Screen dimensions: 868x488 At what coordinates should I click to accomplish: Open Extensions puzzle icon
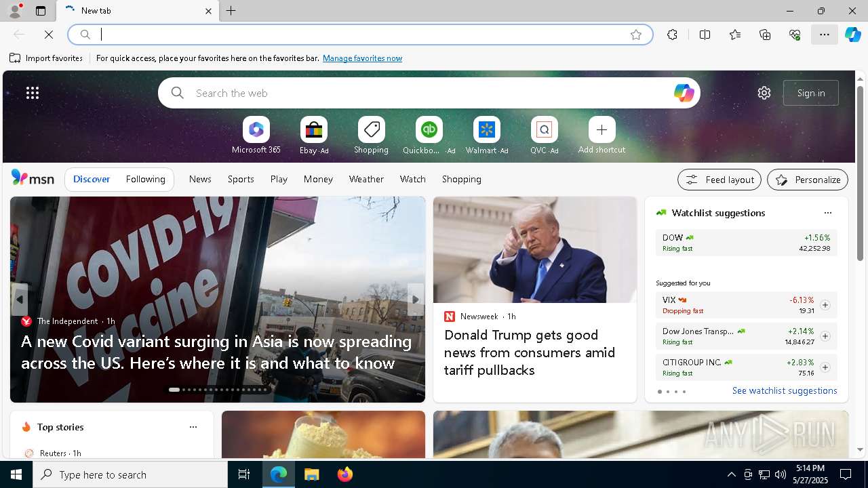coord(672,35)
